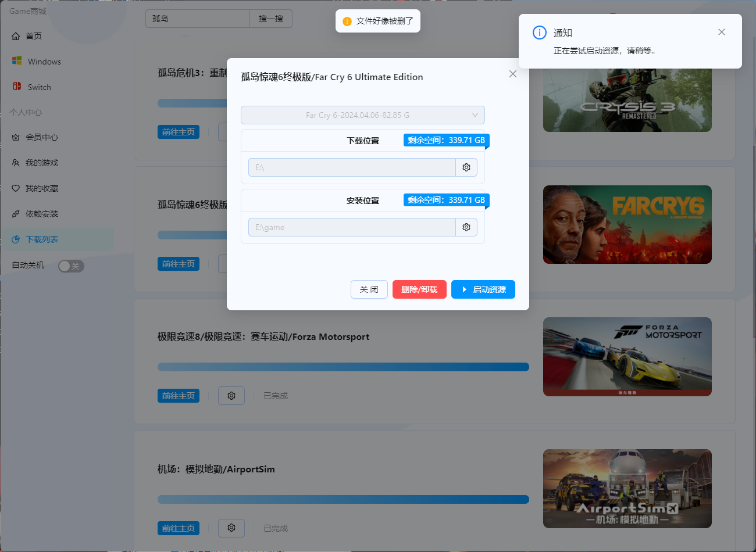The width and height of the screenshot is (756, 552).
Task: Open the 首页 home icon in sidebar
Action: tap(16, 36)
